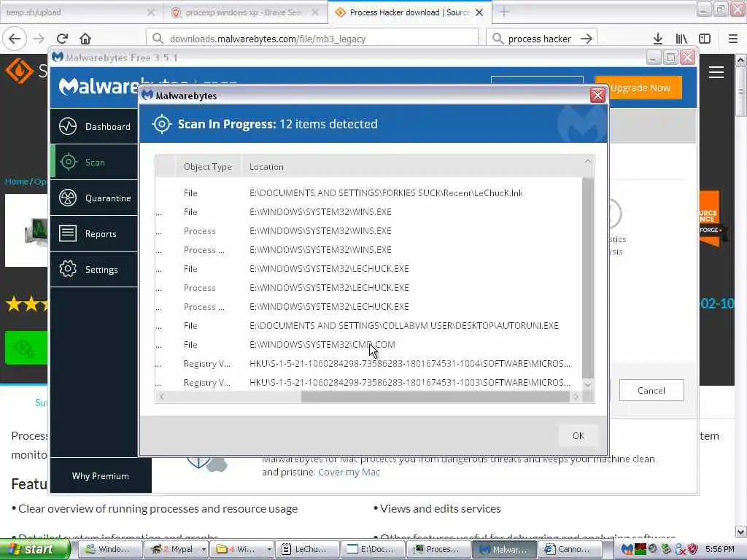
Task: Open the Mypal taskbar group
Action: (175, 549)
